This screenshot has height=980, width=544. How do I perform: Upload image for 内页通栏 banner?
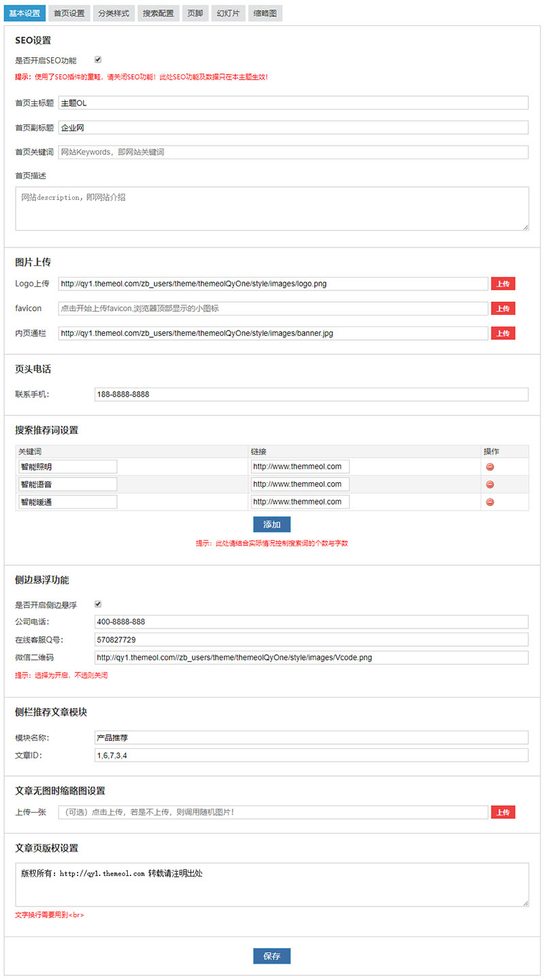coord(503,333)
